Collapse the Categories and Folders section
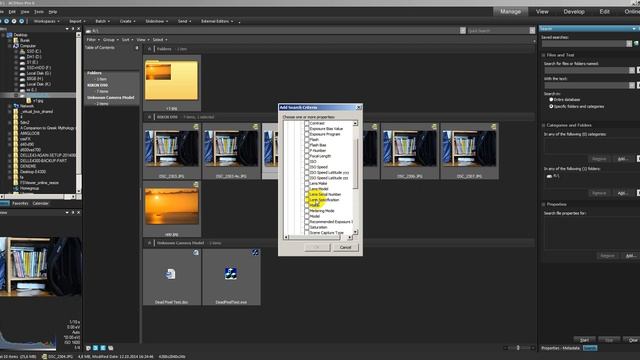640x360 pixels. point(544,125)
